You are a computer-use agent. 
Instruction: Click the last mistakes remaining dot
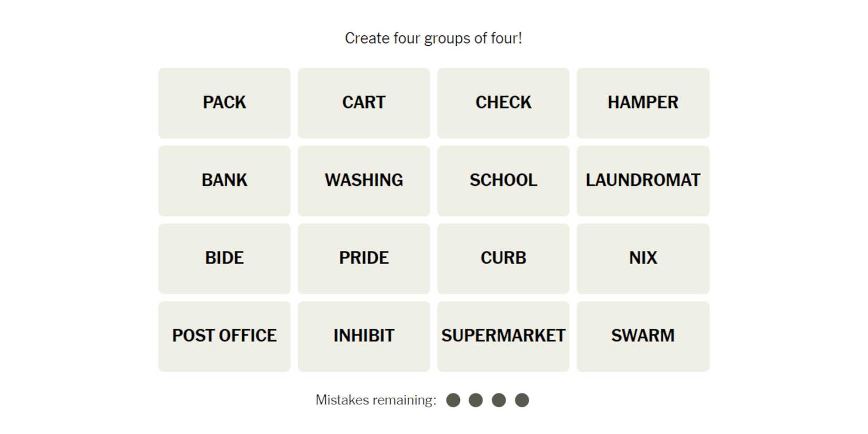(x=522, y=400)
